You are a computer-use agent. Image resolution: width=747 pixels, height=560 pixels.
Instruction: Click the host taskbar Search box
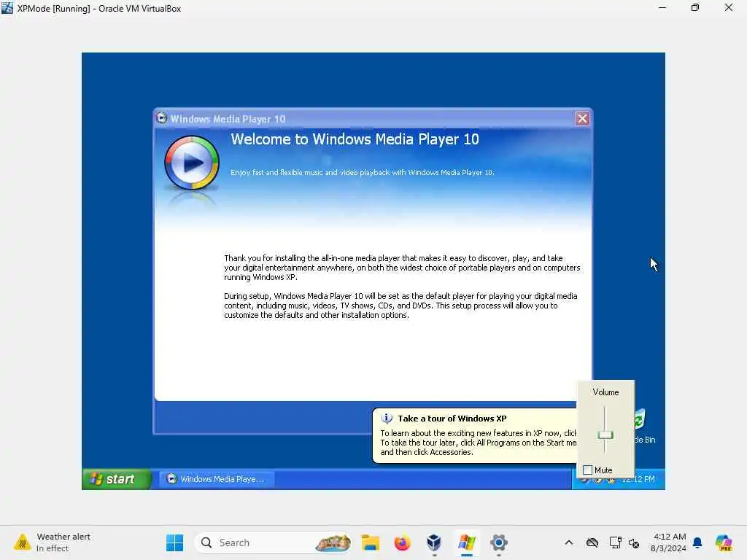click(x=274, y=542)
